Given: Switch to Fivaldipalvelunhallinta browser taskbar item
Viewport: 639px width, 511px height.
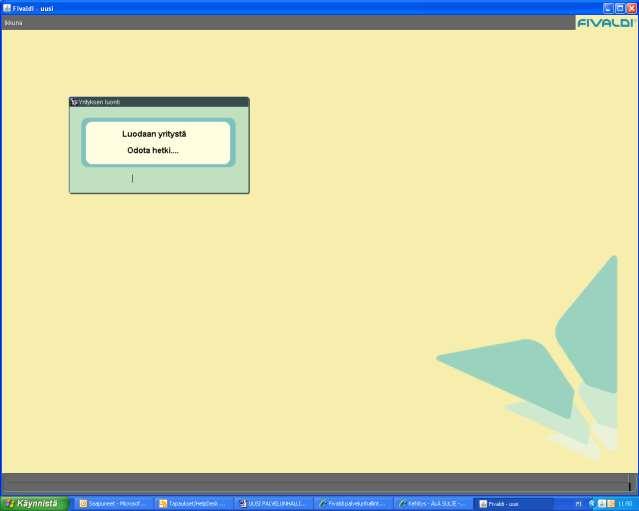Looking at the screenshot, I should pos(354,504).
